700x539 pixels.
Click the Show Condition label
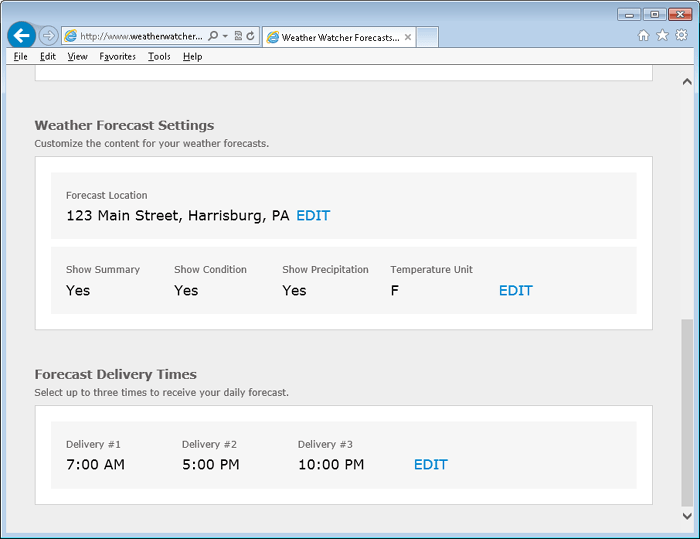[210, 270]
